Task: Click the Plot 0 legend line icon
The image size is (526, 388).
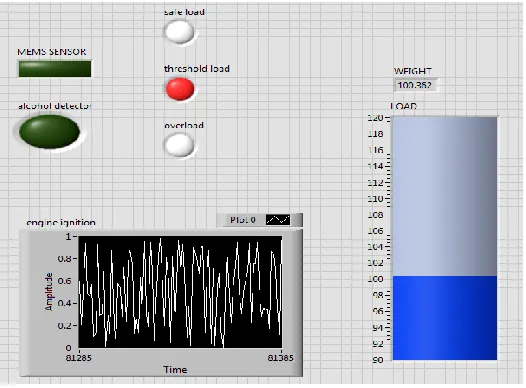Action: pyautogui.click(x=278, y=220)
